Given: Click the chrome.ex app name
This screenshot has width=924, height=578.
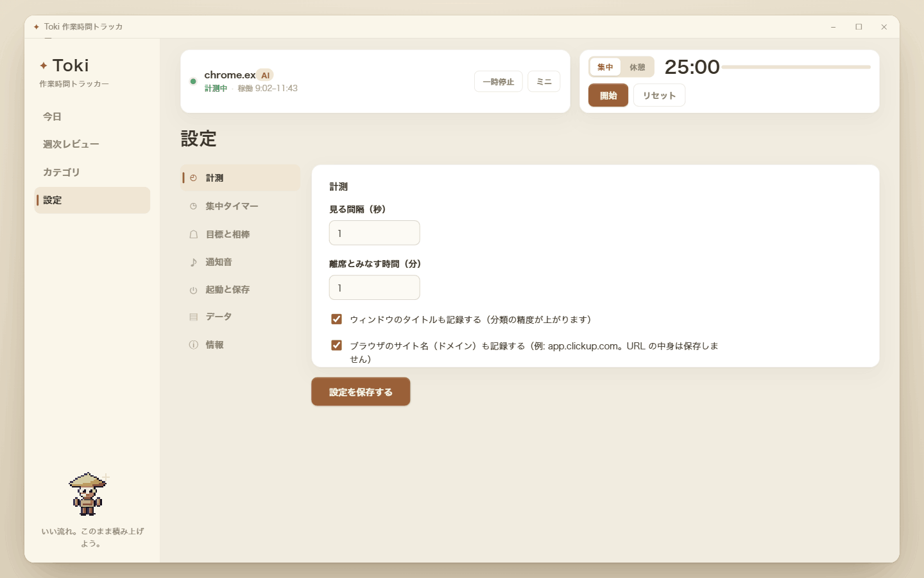Looking at the screenshot, I should (x=230, y=75).
